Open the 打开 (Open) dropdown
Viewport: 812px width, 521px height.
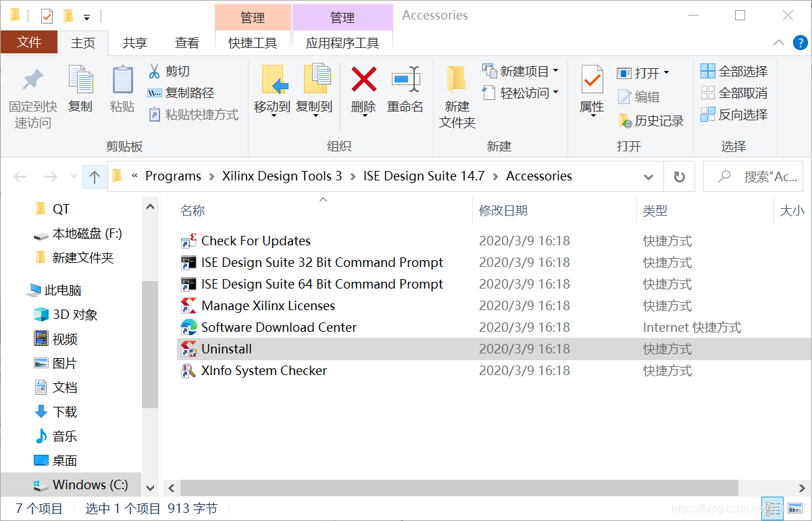pos(643,72)
